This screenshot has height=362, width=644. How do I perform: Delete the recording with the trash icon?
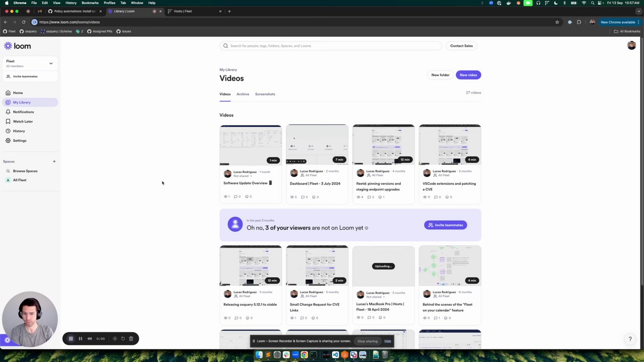[131, 338]
